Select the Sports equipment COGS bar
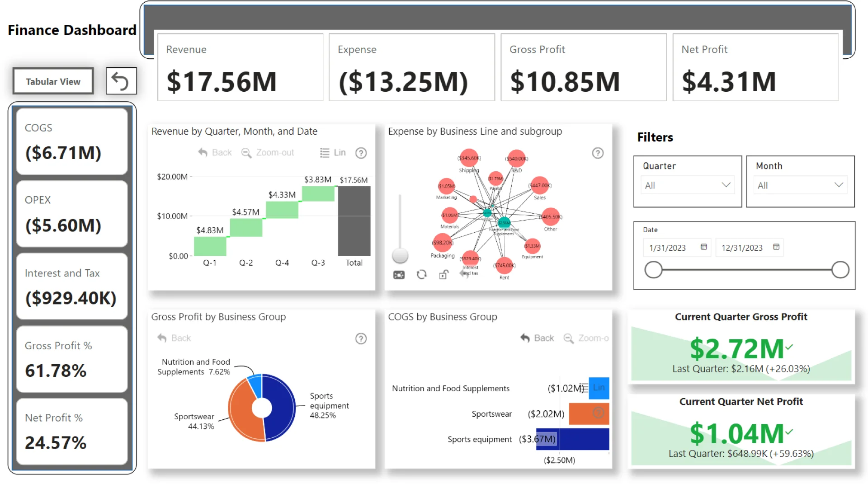Image resolution: width=868 pixels, height=488 pixels. point(573,439)
